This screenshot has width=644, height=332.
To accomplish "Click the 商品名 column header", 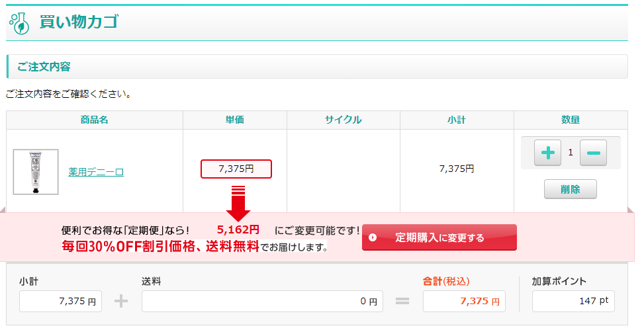I will pyautogui.click(x=95, y=120).
